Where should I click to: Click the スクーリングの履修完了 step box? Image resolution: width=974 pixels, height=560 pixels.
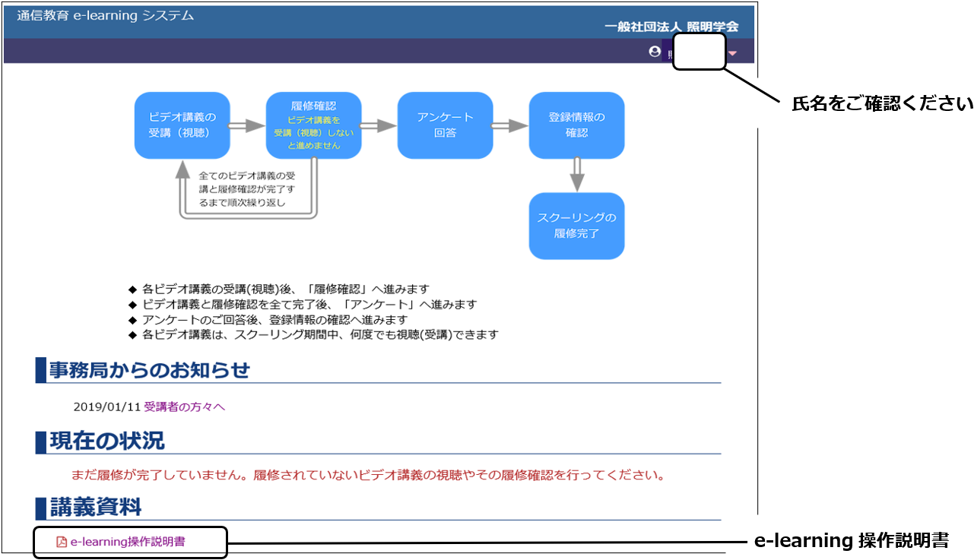pyautogui.click(x=577, y=226)
